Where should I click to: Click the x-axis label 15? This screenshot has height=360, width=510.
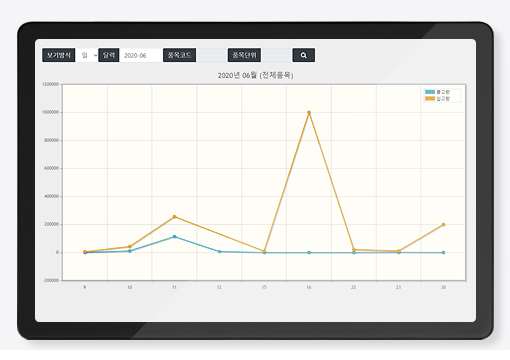point(264,287)
